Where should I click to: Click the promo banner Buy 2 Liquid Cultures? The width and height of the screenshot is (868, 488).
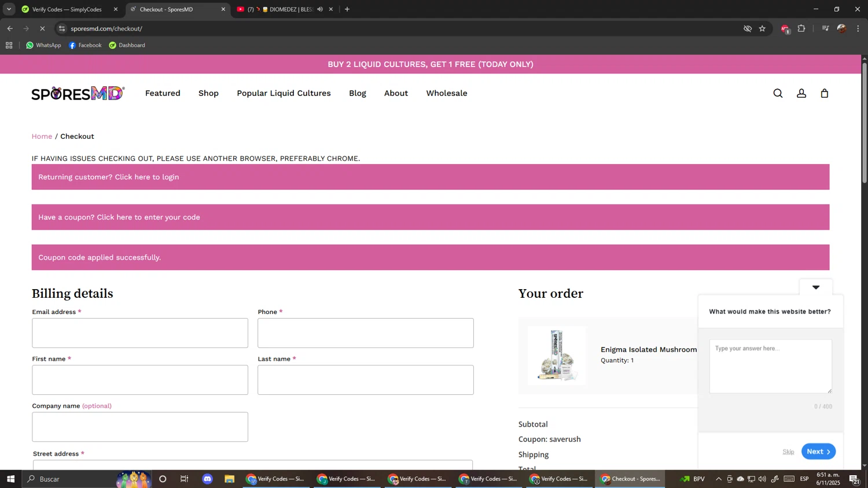point(431,64)
